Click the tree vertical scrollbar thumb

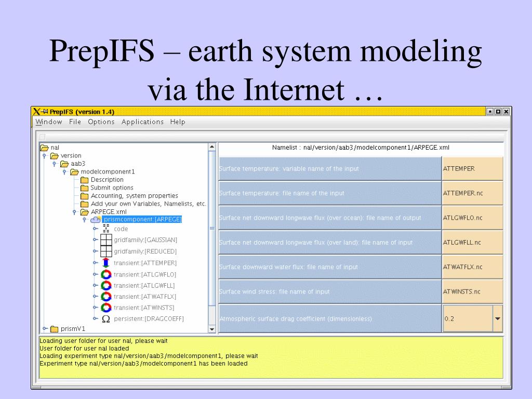[x=212, y=229]
